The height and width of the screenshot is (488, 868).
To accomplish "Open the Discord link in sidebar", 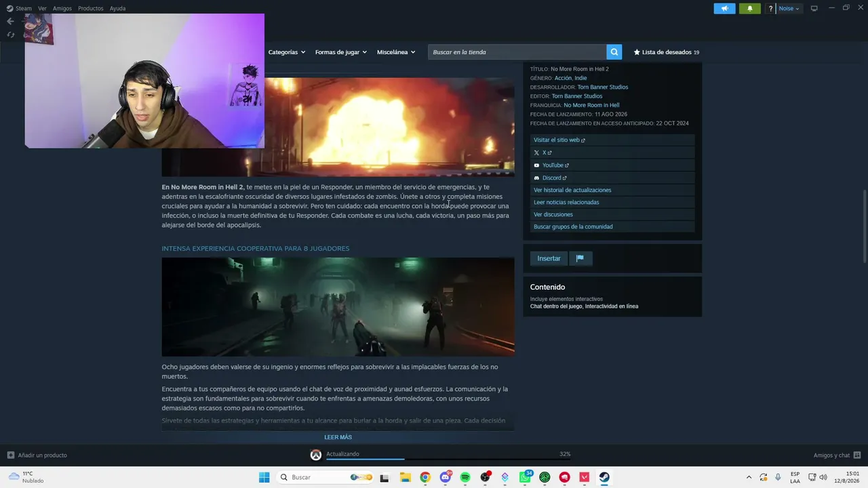I will point(612,178).
